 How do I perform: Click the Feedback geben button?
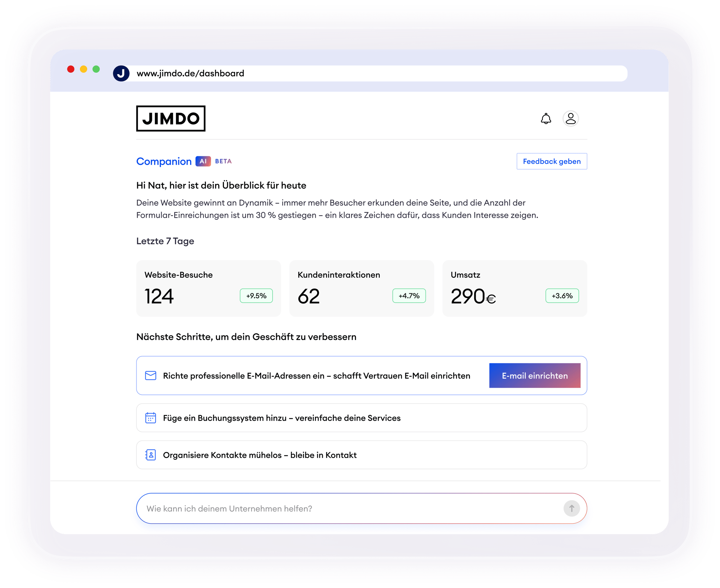coord(552,161)
